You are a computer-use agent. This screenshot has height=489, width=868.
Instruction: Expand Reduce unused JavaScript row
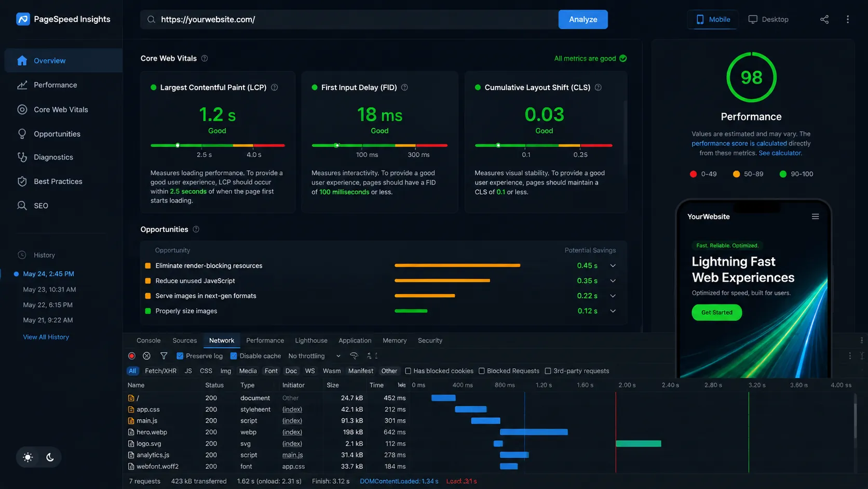[613, 281]
